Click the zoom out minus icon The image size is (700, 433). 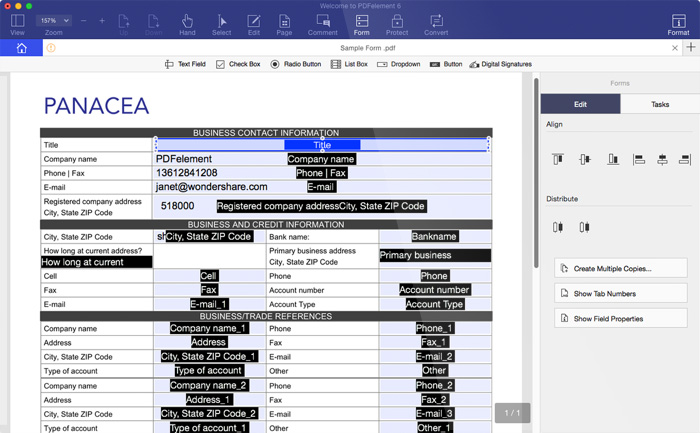pos(83,21)
